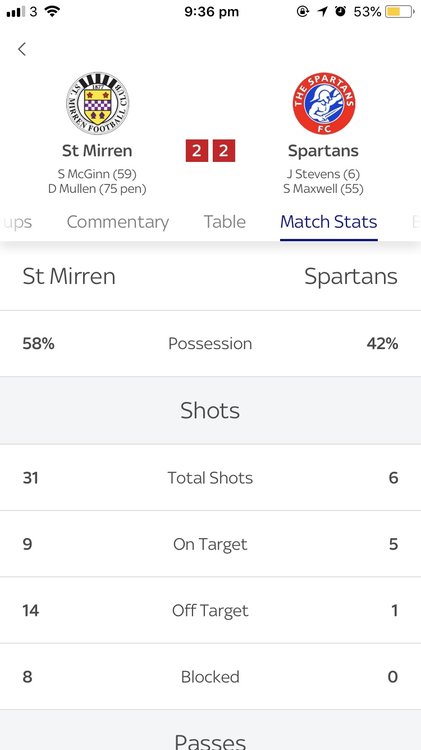
Task: Tap the Wi-Fi icon in status bar
Action: tap(52, 11)
